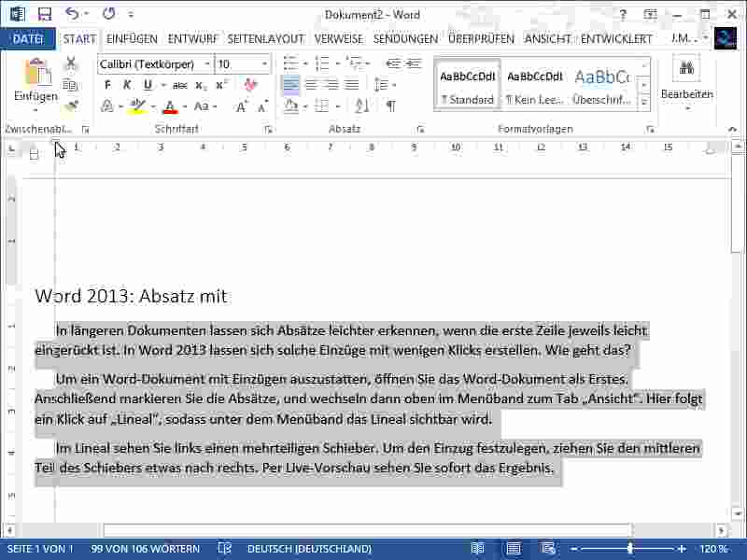Switch to print layout view
747x560 pixels.
[513, 549]
